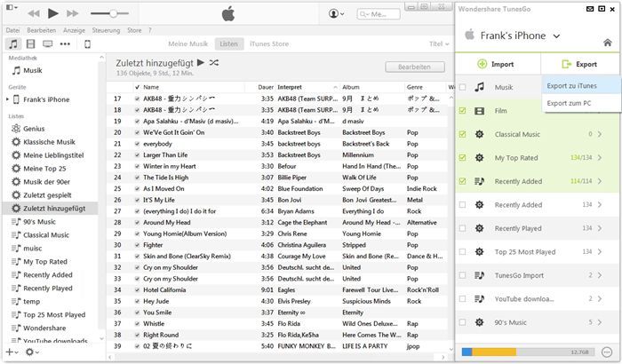Skip forward to the next track
Screen dimensions: 622x364
[x=72, y=13]
